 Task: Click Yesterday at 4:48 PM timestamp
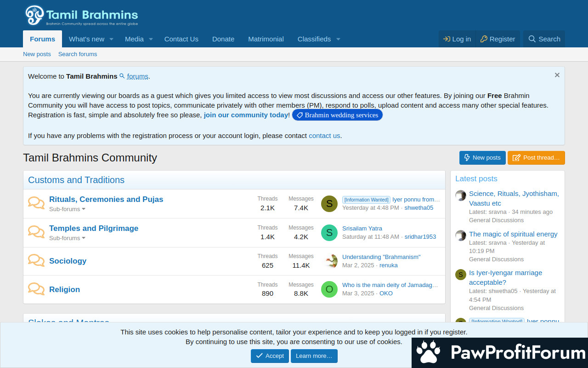(x=371, y=208)
